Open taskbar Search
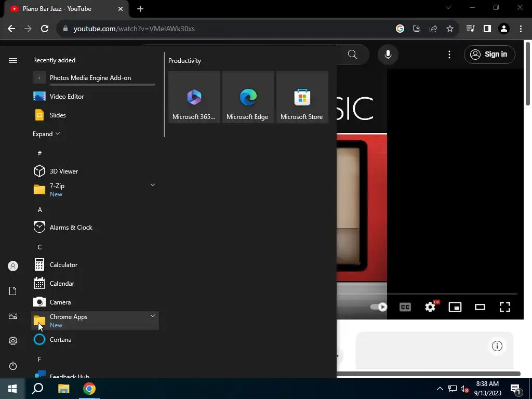532x399 pixels. tap(37, 389)
